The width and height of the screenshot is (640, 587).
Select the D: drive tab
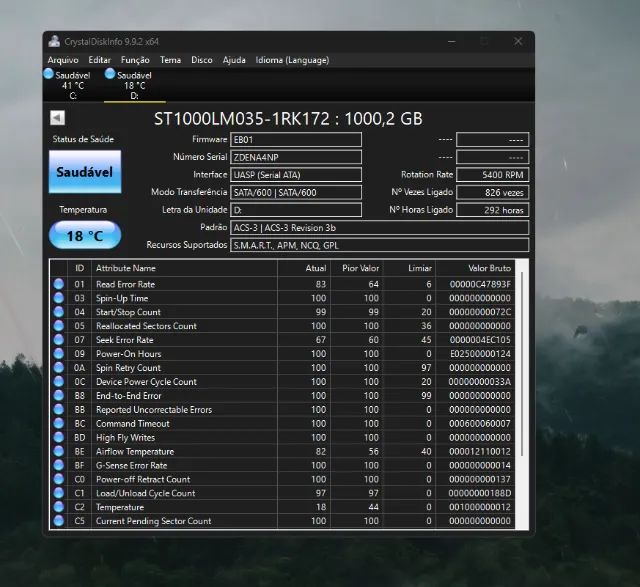coord(135,85)
